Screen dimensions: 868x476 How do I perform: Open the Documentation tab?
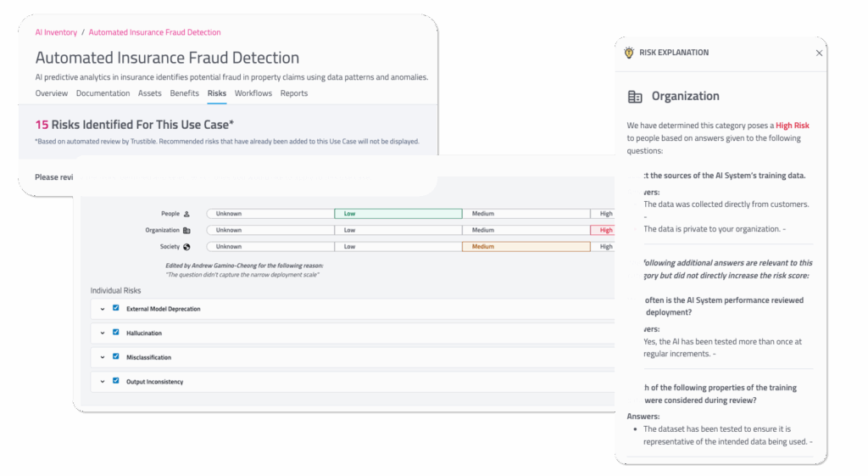pos(103,93)
